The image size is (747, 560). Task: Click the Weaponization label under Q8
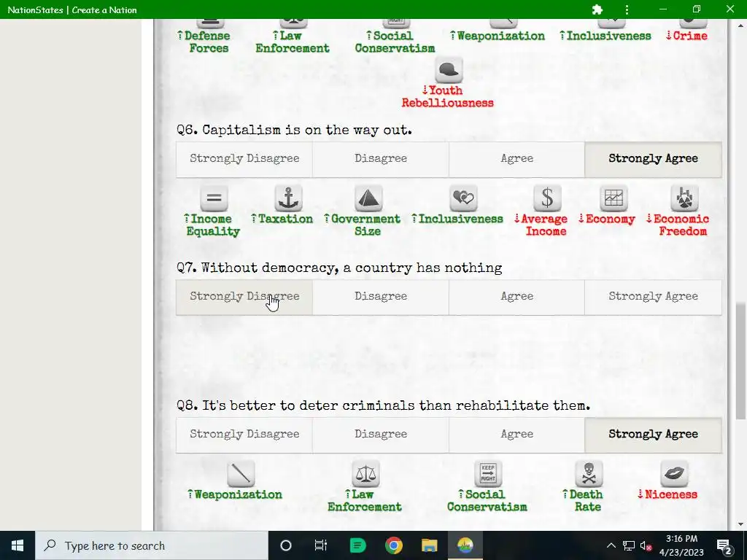(x=235, y=495)
